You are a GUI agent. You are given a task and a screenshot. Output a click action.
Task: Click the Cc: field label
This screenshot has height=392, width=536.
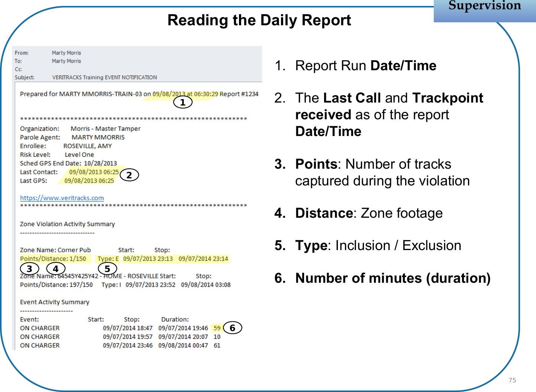coord(18,69)
